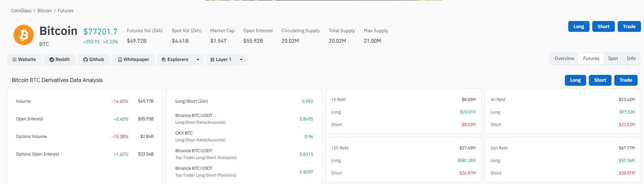Viewport: 644px width, 184px height.
Task: Click the globe icon on Website button
Action: pyautogui.click(x=15, y=60)
